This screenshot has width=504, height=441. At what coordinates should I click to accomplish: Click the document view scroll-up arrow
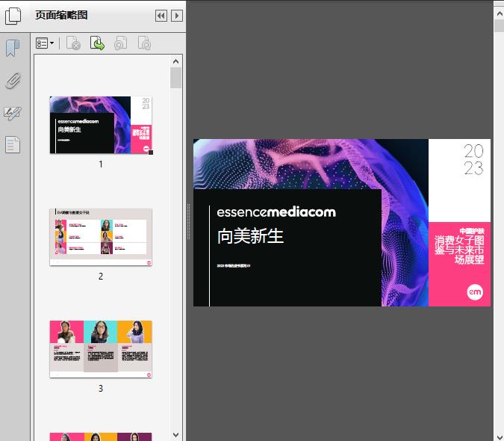tap(500, 13)
